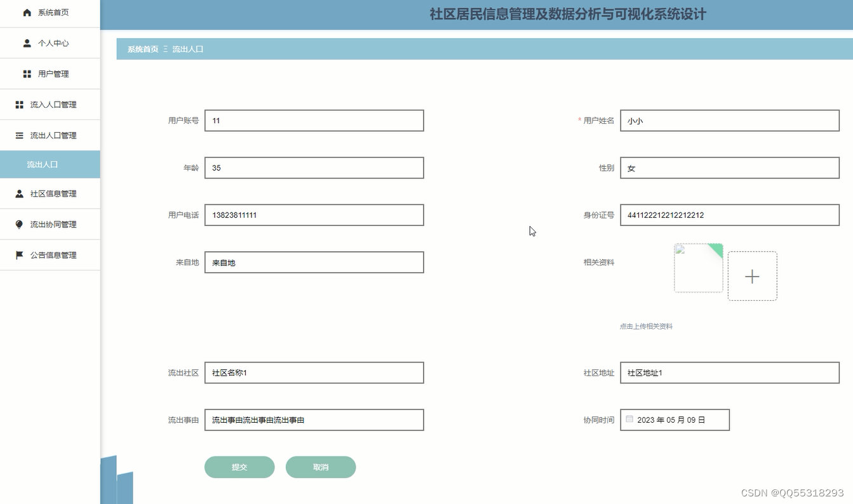Click the 提交 submit button
The image size is (853, 504).
click(x=239, y=467)
